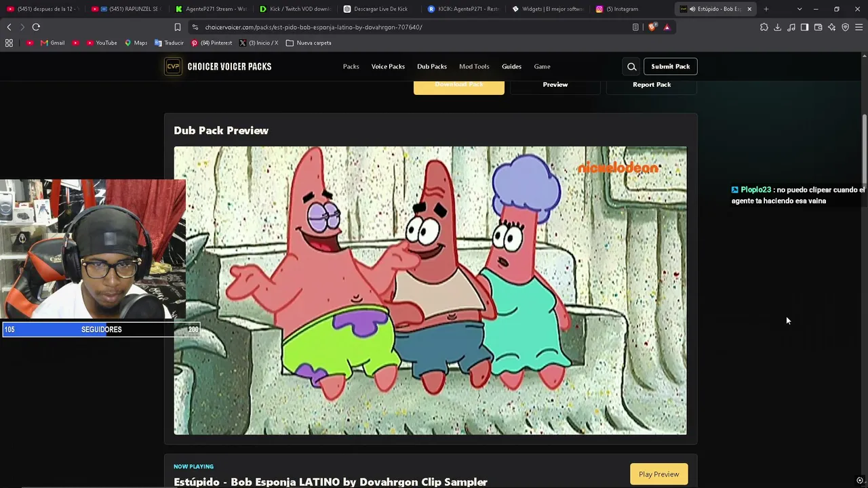Open the Brave Wallet icon
868x488 pixels.
[818, 27]
